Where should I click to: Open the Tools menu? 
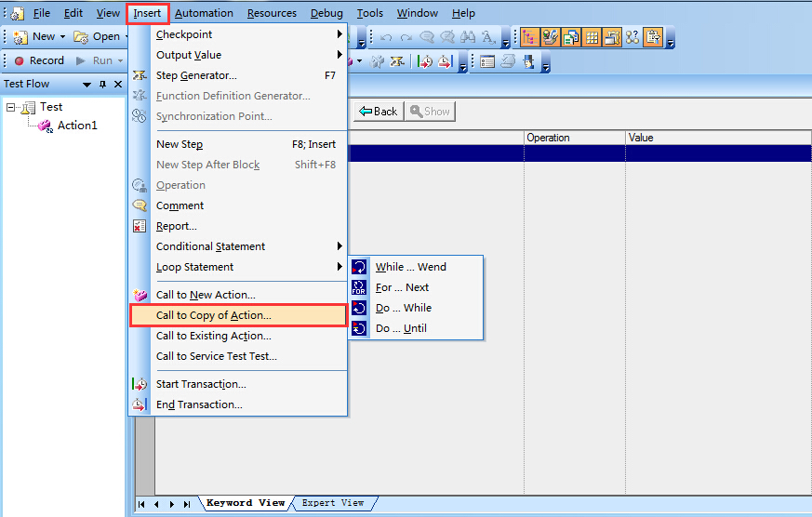370,13
